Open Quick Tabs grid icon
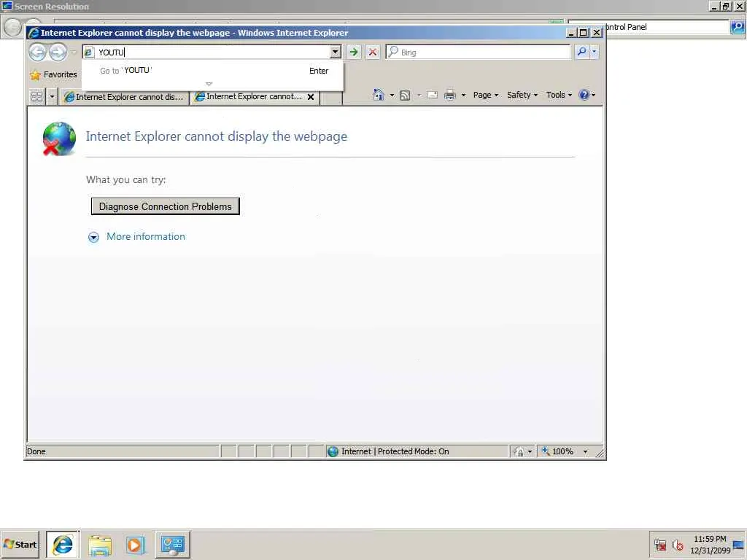The image size is (747, 560). coord(36,96)
